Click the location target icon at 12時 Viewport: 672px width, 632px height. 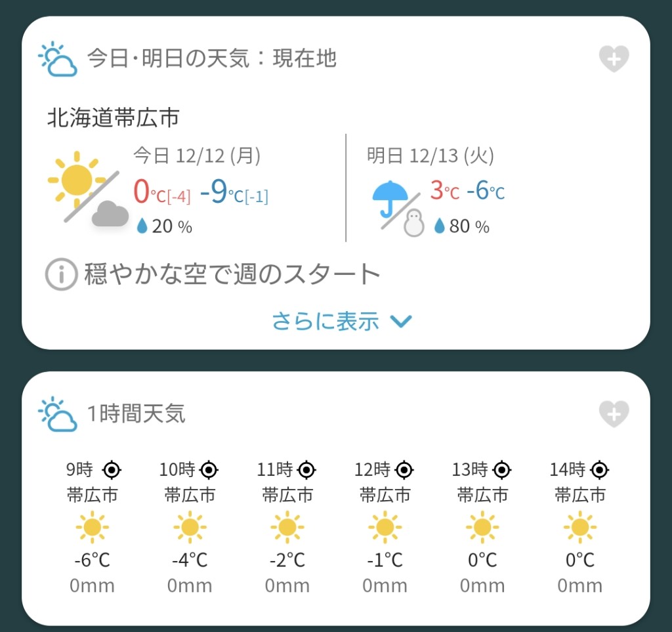(x=404, y=470)
